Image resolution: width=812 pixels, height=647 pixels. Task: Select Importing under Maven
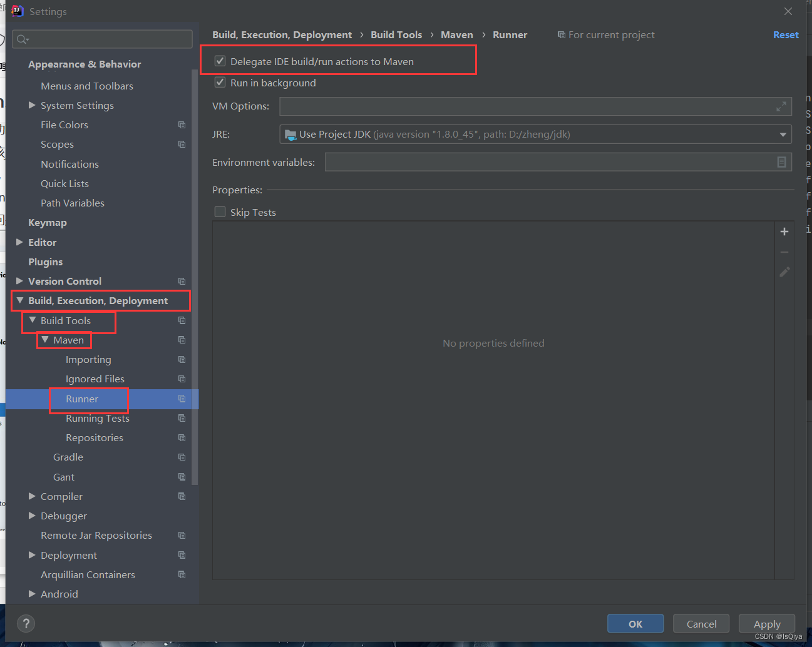pos(88,360)
